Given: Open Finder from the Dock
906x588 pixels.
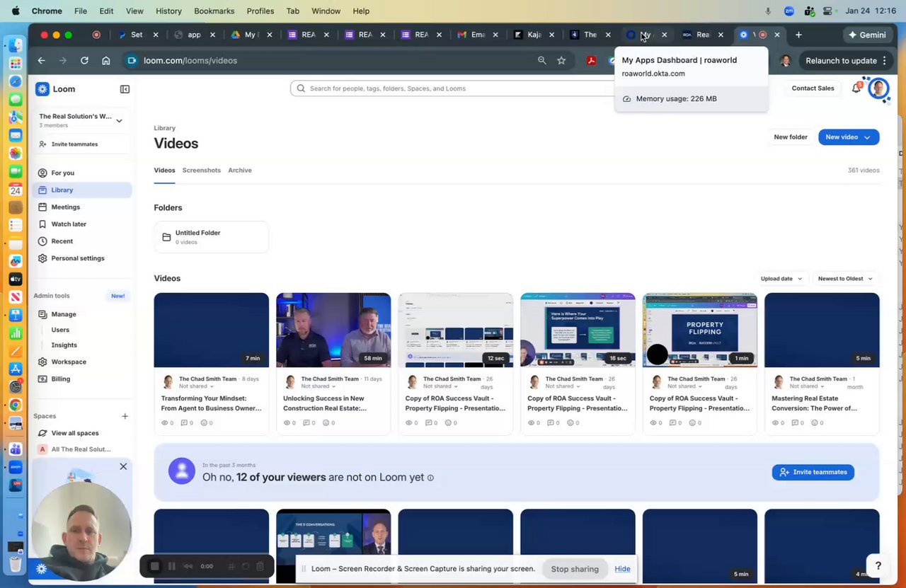Looking at the screenshot, I should click(16, 45).
